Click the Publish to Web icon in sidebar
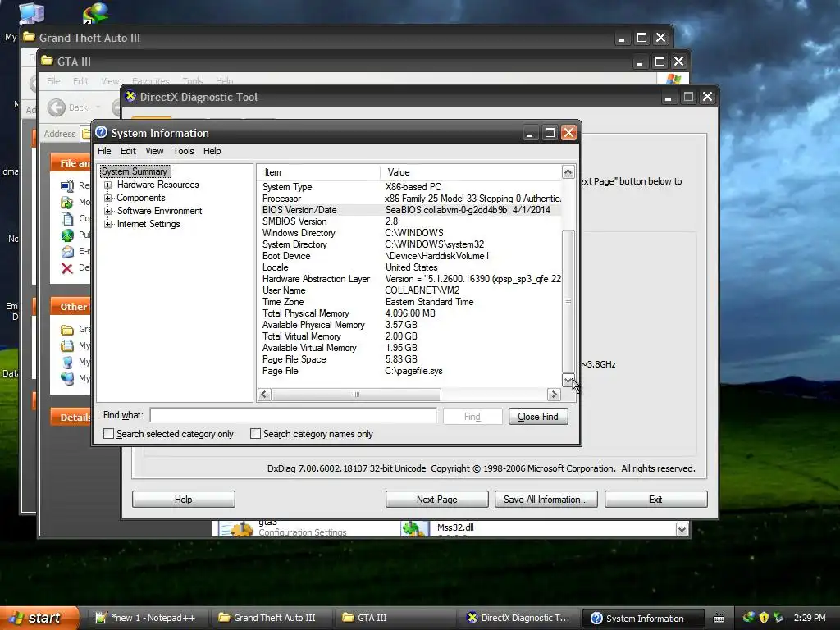The image size is (840, 630). click(67, 235)
